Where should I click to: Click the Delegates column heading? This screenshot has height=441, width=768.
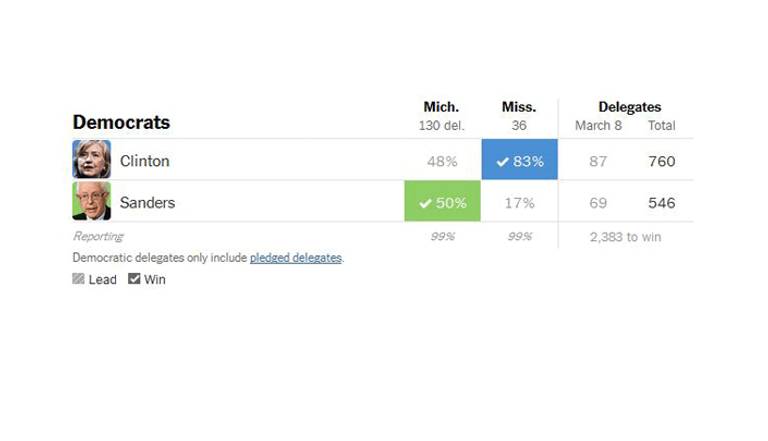pyautogui.click(x=629, y=107)
